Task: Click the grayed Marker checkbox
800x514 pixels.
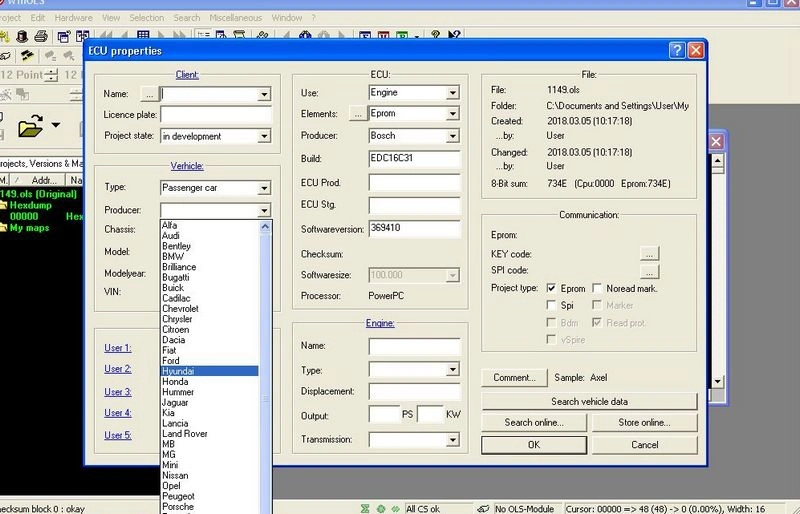Action: click(x=597, y=305)
